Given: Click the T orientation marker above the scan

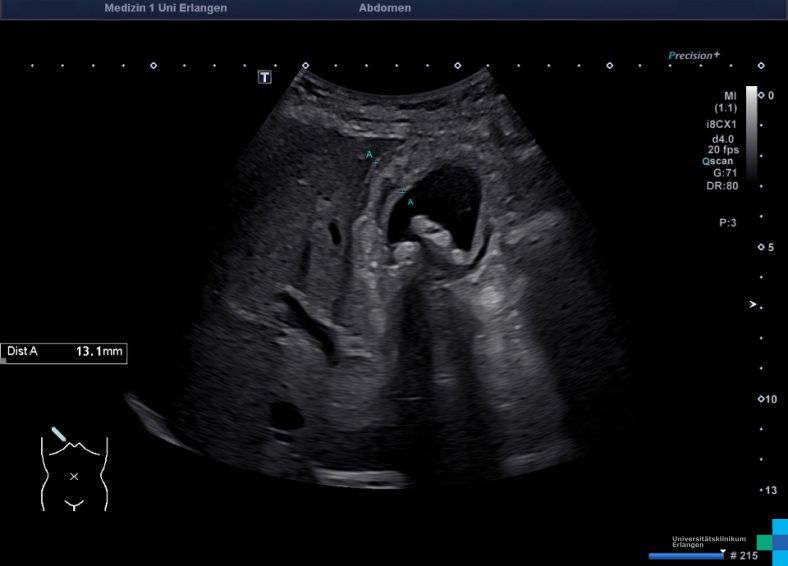Looking at the screenshot, I should click(x=265, y=77).
